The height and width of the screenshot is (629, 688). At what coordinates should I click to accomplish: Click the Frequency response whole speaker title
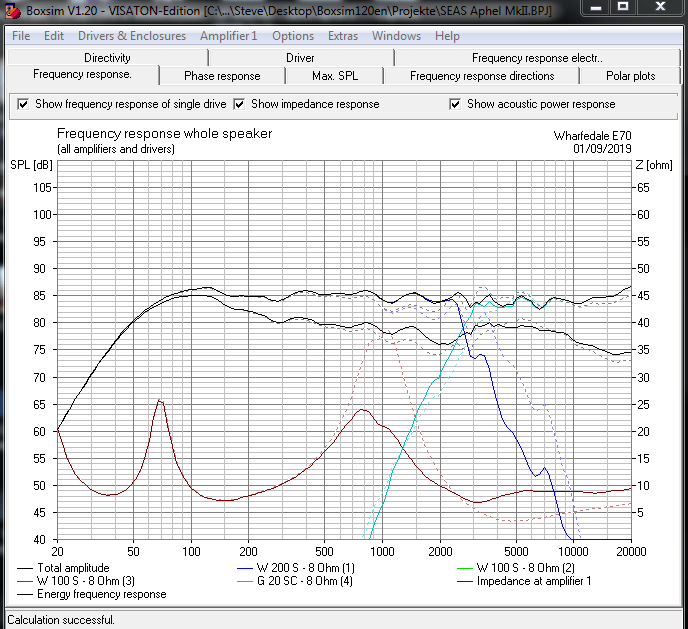165,133
